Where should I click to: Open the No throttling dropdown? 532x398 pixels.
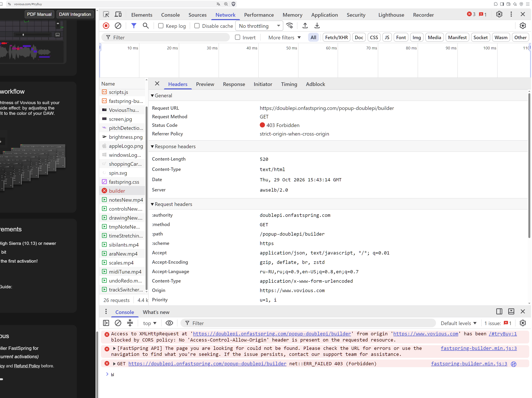(x=259, y=26)
